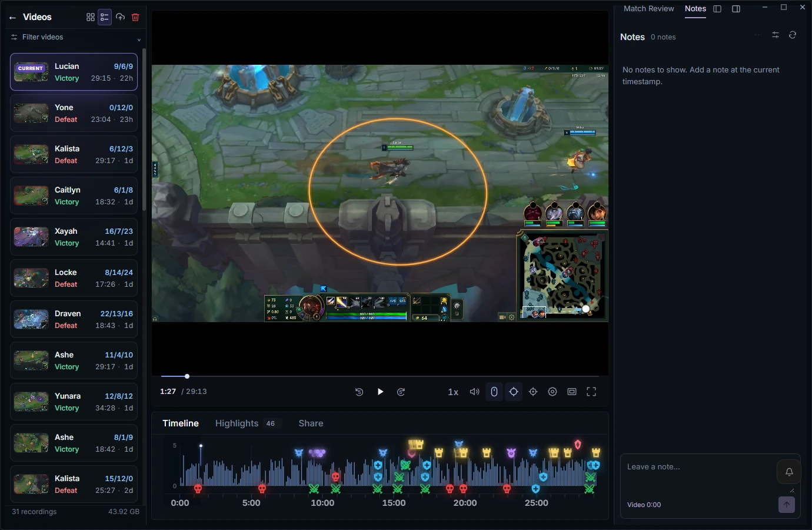Toggle the left sidebar panel
Image resolution: width=812 pixels, height=530 pixels.
(x=717, y=9)
